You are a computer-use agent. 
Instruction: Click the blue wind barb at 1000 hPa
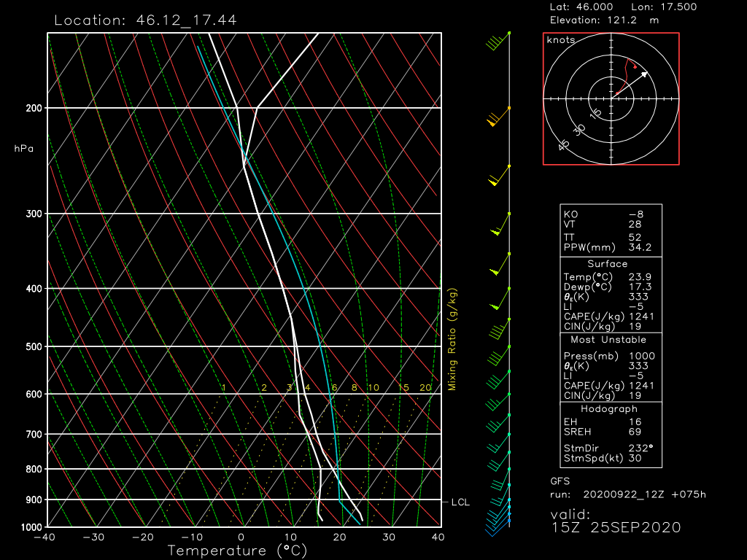pyautogui.click(x=499, y=524)
